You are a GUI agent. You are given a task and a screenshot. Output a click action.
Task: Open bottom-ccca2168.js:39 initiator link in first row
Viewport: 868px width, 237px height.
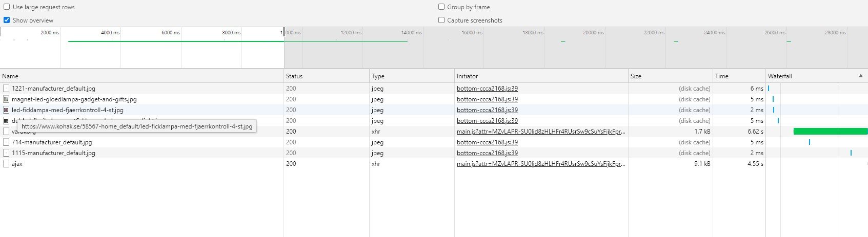(x=487, y=89)
